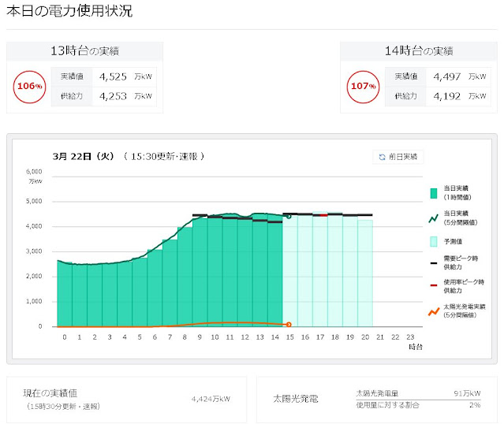This screenshot has height=424, width=504.
Task: Click the 91万kW solar generation value
Action: click(x=467, y=393)
